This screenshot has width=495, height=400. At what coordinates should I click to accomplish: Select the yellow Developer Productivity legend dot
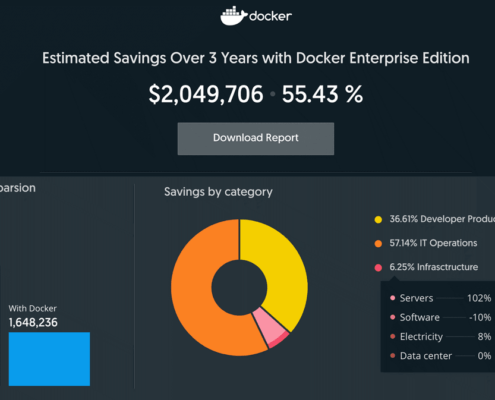click(378, 219)
